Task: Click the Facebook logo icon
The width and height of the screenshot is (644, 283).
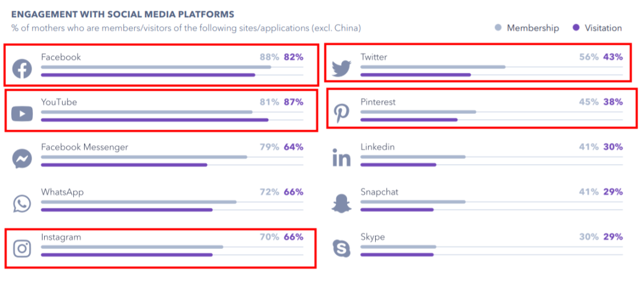Action: click(22, 69)
